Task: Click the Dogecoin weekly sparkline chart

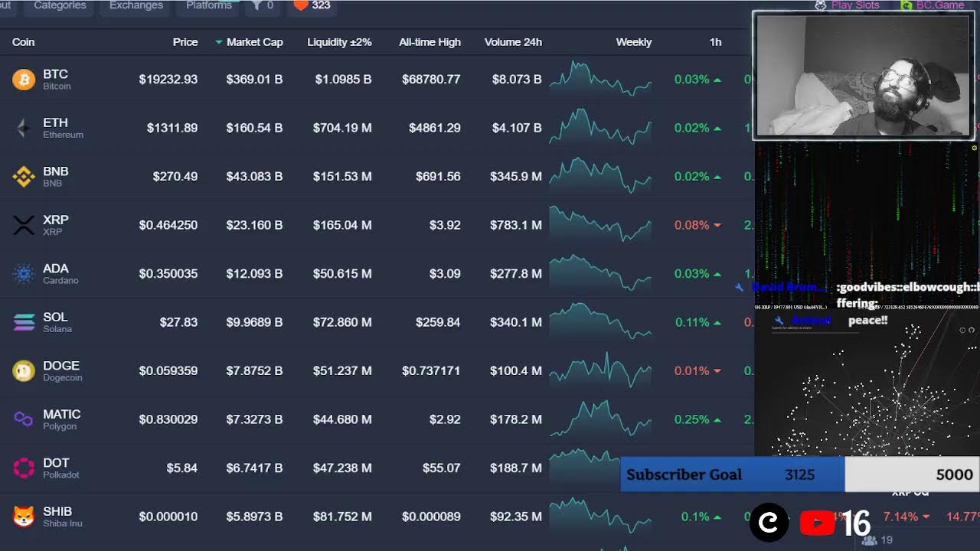Action: (x=601, y=370)
